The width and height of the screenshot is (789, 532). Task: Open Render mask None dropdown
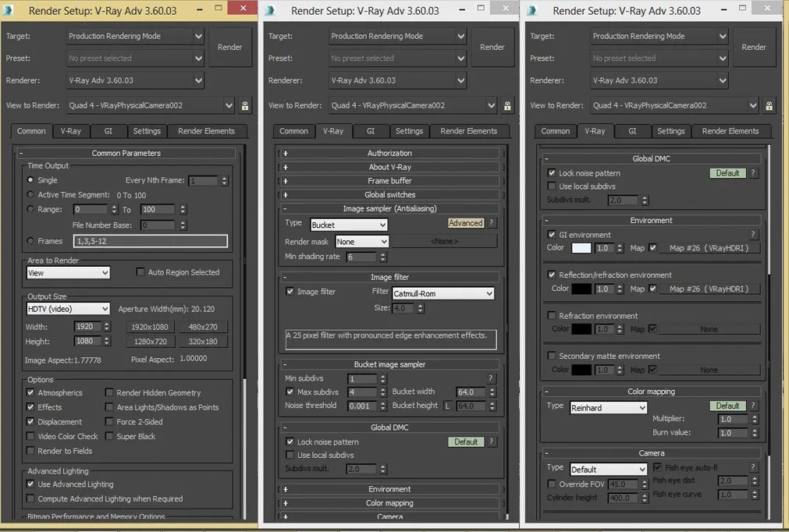[x=362, y=241]
